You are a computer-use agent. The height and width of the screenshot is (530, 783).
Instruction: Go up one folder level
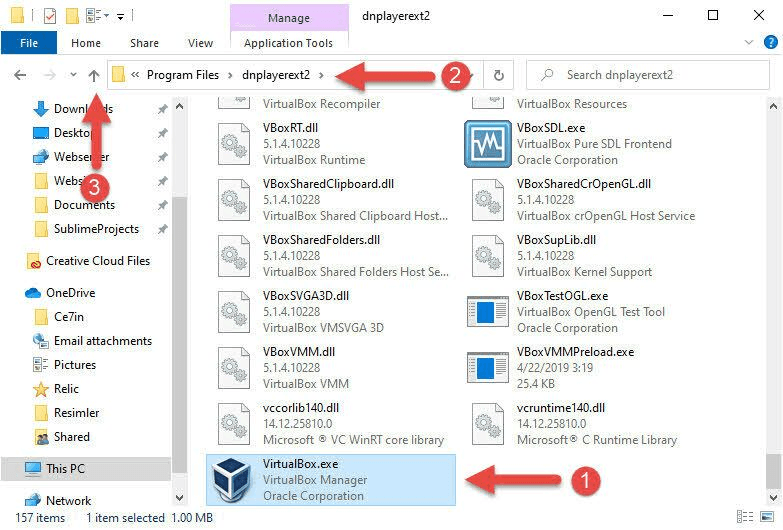point(94,75)
